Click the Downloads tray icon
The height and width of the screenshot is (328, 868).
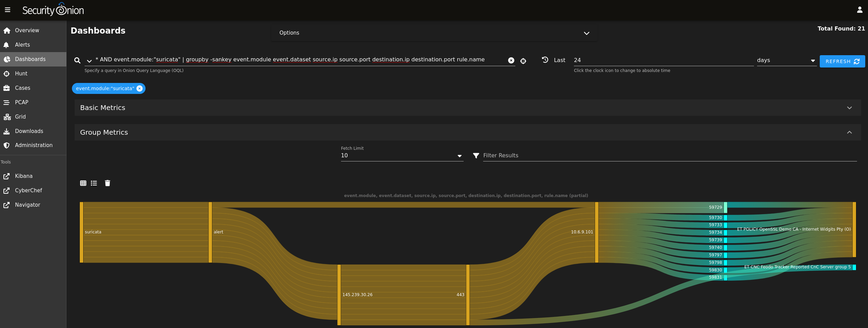coord(7,131)
